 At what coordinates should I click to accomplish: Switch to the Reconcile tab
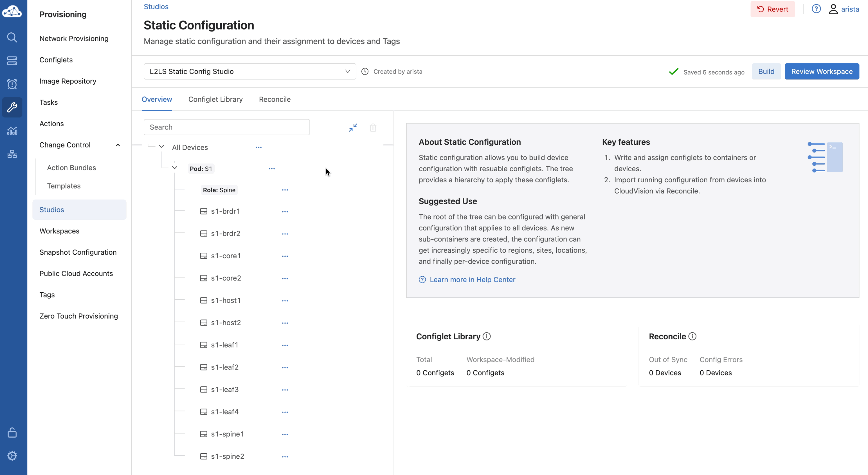(x=275, y=99)
